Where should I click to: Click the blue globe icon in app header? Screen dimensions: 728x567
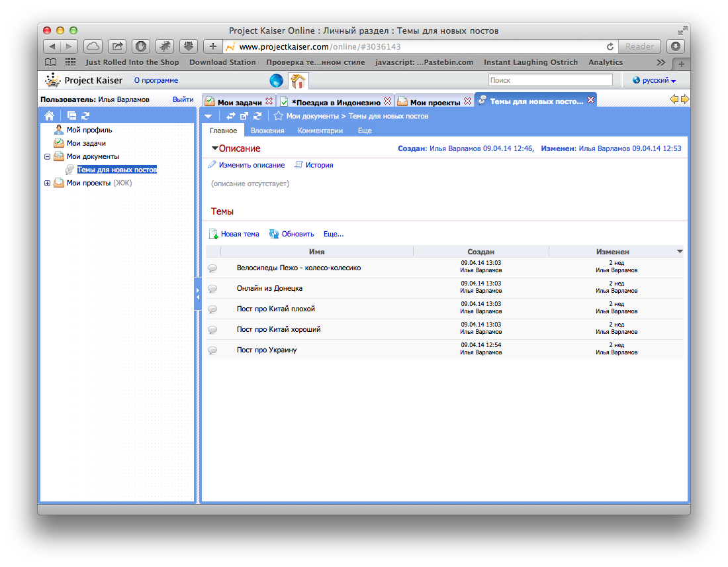(x=276, y=80)
